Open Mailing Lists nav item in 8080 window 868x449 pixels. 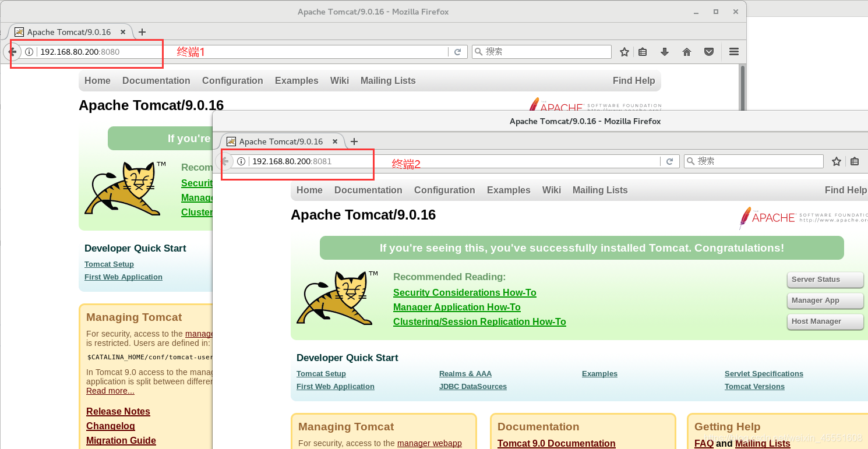388,81
